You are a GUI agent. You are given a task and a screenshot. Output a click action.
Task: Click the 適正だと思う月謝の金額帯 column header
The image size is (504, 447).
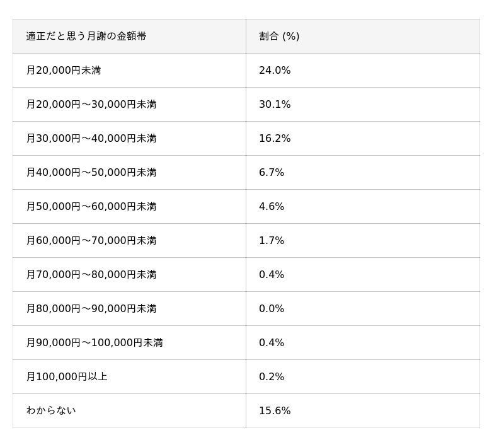coord(86,37)
